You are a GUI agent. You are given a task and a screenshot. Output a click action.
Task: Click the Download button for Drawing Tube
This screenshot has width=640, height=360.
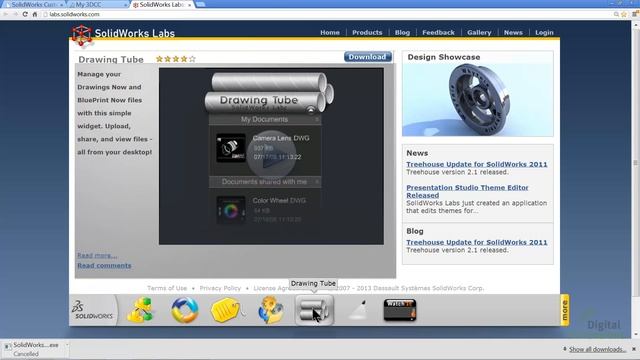pos(368,57)
